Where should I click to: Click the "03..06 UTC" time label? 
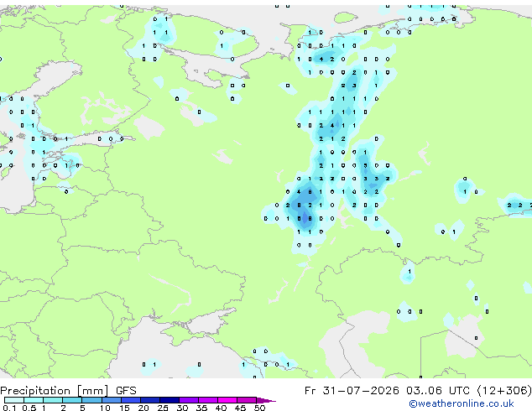[x=438, y=391]
